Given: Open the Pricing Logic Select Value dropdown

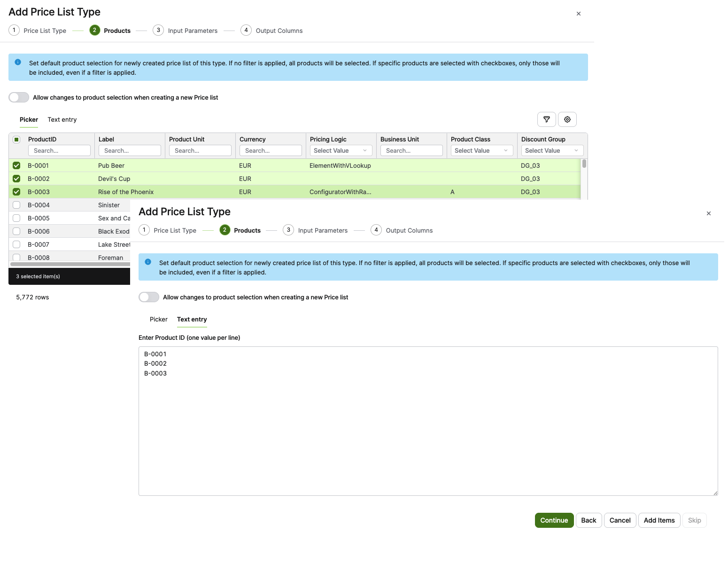Looking at the screenshot, I should pyautogui.click(x=341, y=150).
